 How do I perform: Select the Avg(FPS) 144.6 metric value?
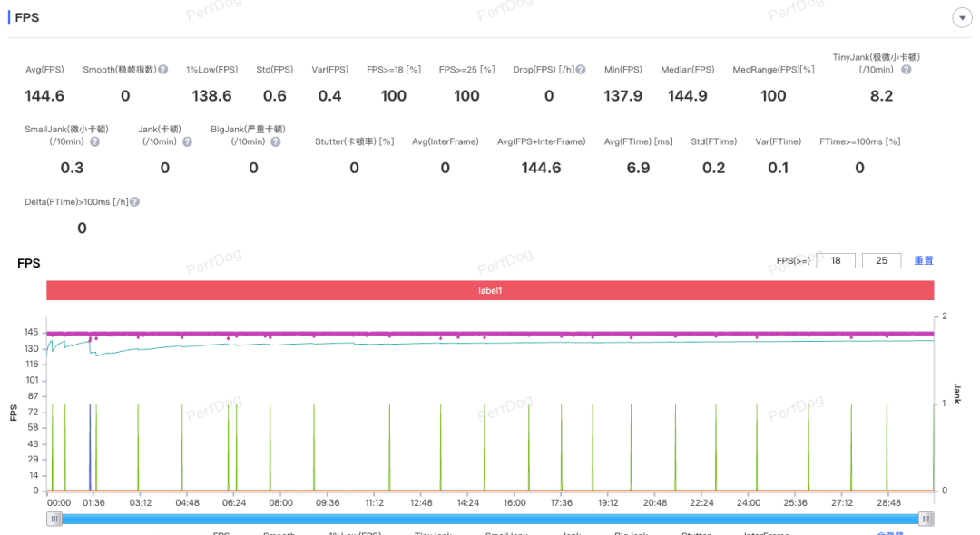pos(44,96)
